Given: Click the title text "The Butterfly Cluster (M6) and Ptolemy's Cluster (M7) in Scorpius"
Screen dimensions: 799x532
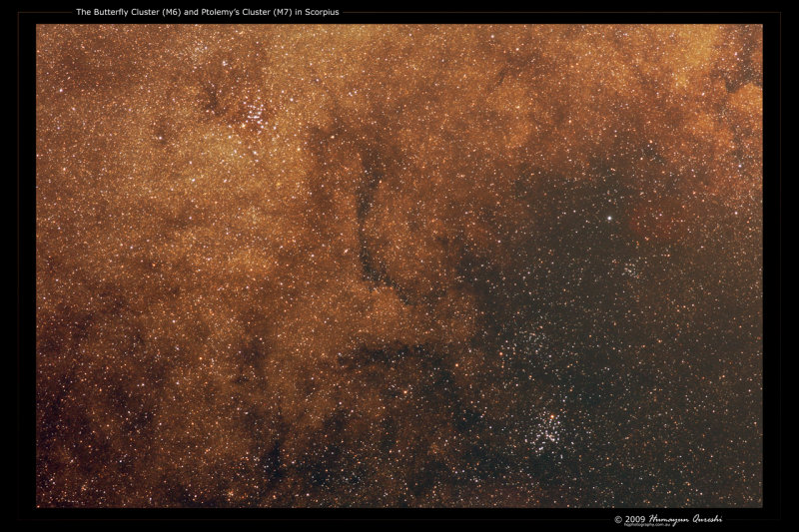Looking at the screenshot, I should tap(208, 12).
